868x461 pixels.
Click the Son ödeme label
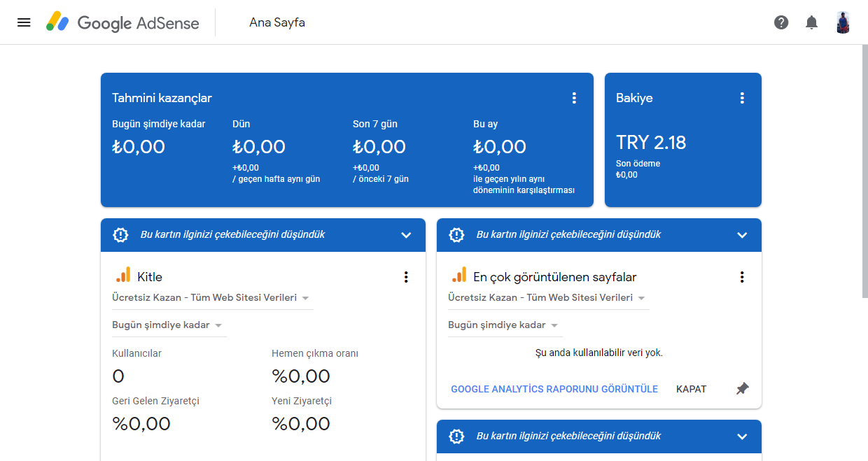tap(638, 164)
